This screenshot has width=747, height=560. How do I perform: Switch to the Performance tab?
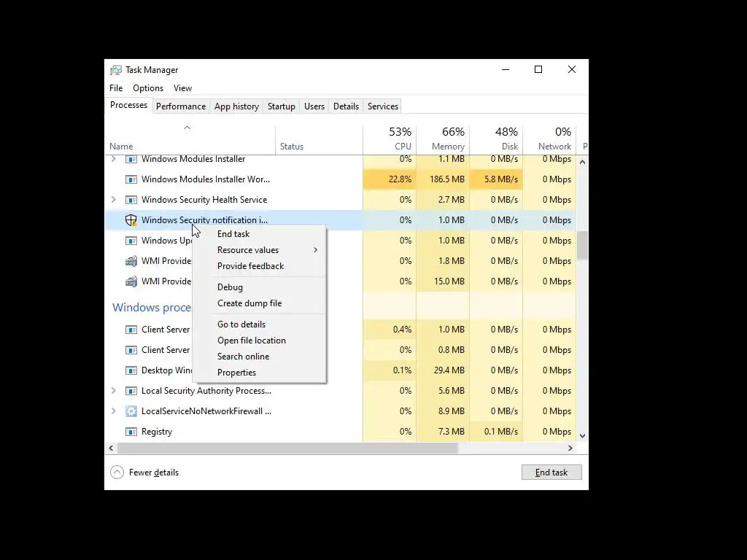(x=181, y=106)
